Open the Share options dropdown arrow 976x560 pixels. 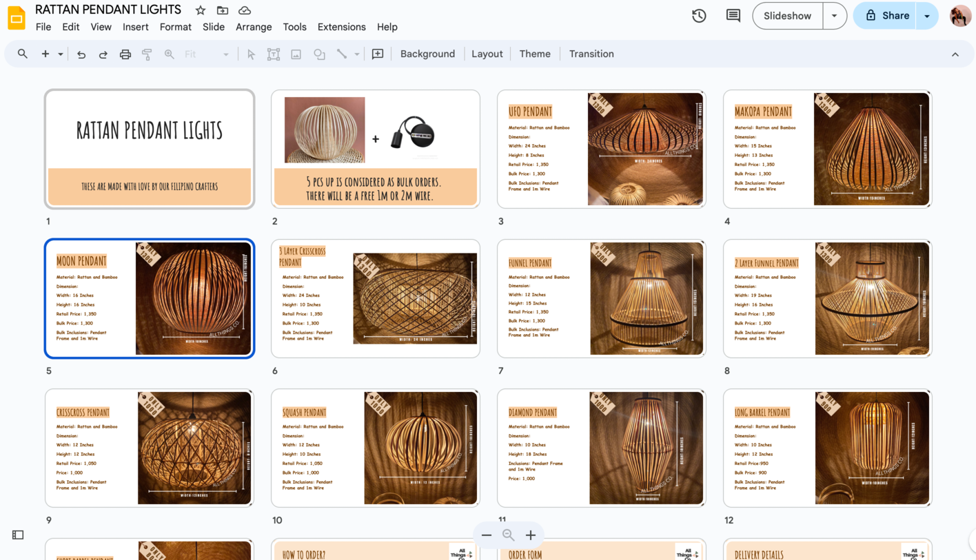[x=927, y=16]
